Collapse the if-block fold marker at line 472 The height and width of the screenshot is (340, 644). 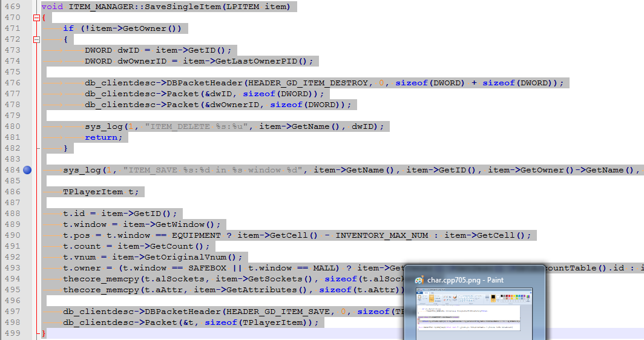tap(36, 39)
